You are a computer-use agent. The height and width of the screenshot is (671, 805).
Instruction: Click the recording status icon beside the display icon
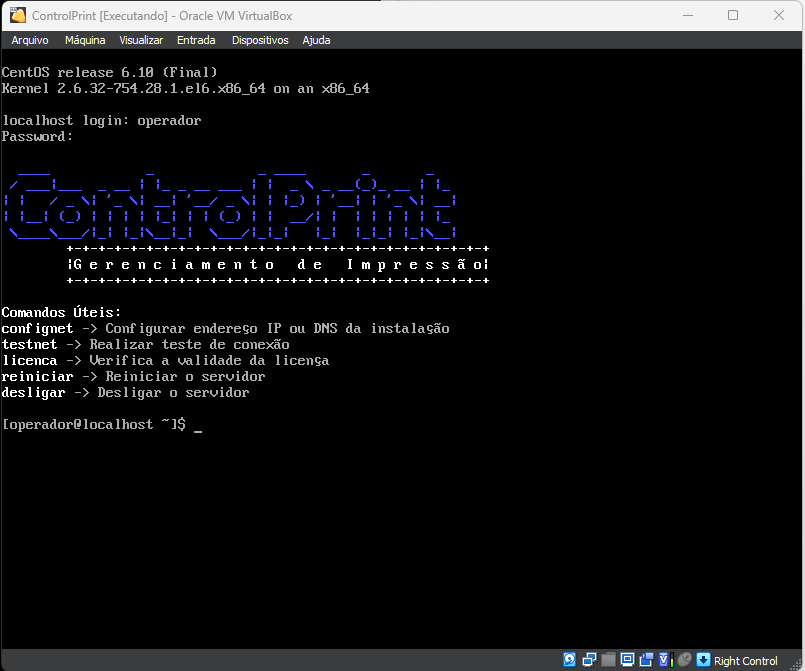(x=646, y=660)
